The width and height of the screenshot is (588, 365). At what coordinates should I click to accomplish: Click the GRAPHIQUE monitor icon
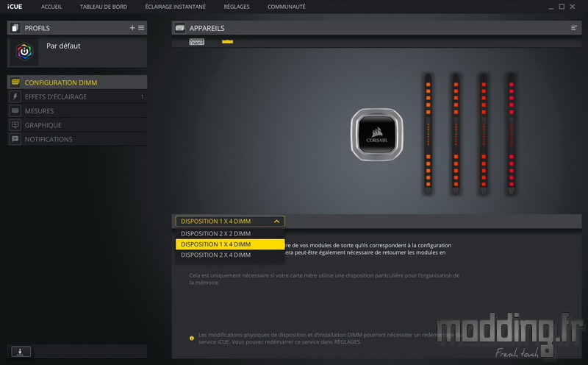[15, 125]
